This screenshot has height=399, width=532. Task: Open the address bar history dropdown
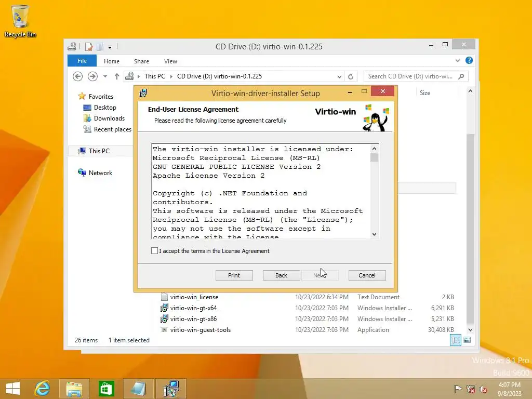339,77
